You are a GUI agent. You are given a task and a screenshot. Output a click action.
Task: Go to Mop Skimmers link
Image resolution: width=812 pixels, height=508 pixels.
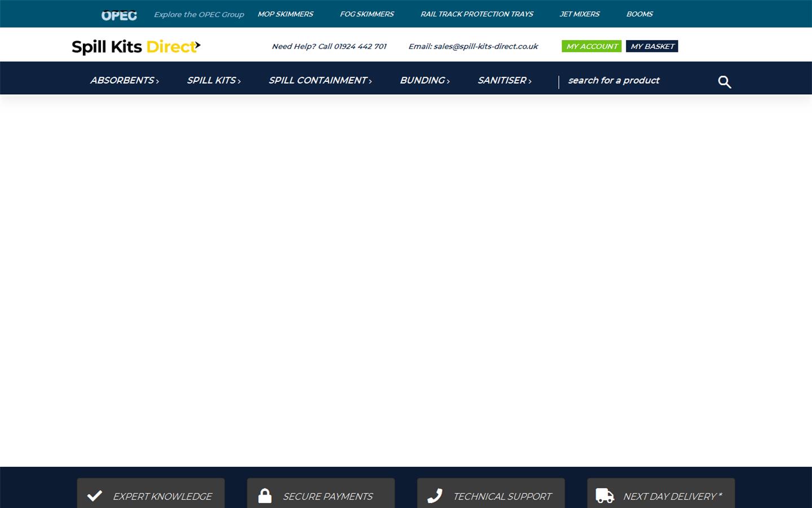285,14
